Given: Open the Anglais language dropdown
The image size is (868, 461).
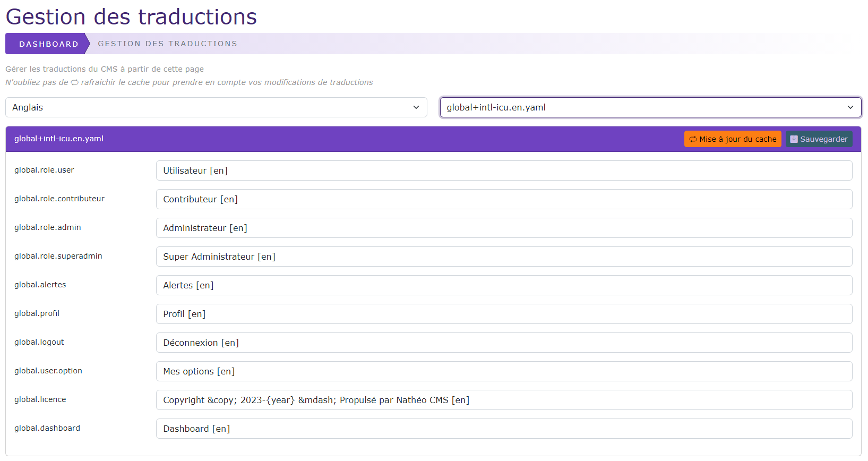Looking at the screenshot, I should [216, 107].
